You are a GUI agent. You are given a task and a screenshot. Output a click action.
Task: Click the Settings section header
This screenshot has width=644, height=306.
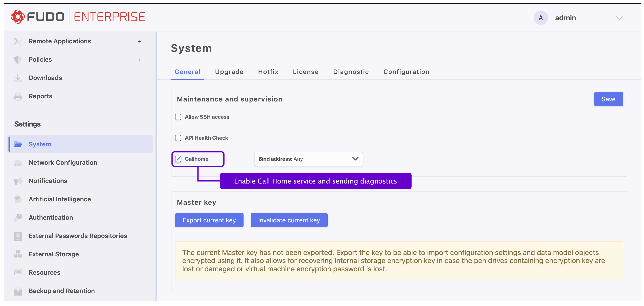click(28, 124)
